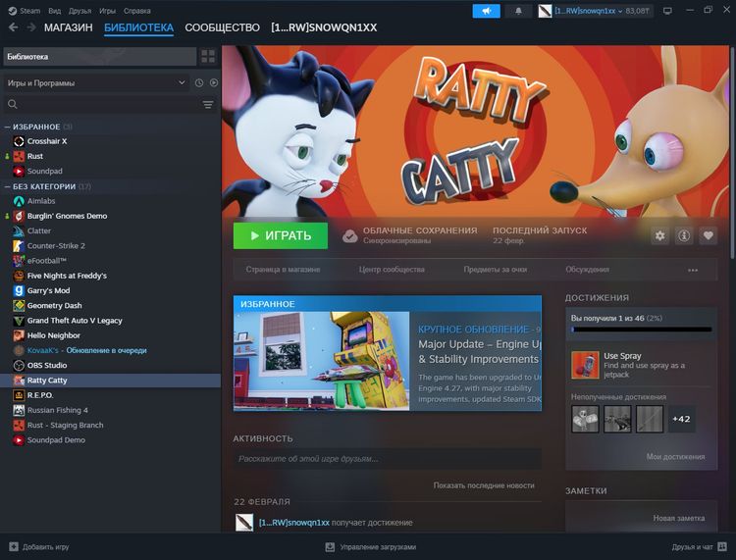
Task: Switch to Big Picture mode monitor icon
Action: pos(667,11)
